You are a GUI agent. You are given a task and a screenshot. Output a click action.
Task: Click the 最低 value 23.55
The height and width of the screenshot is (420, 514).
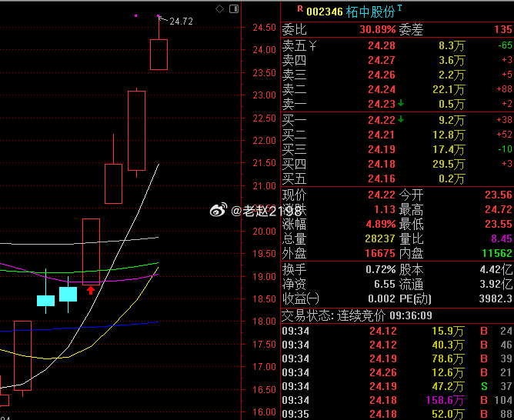499,224
